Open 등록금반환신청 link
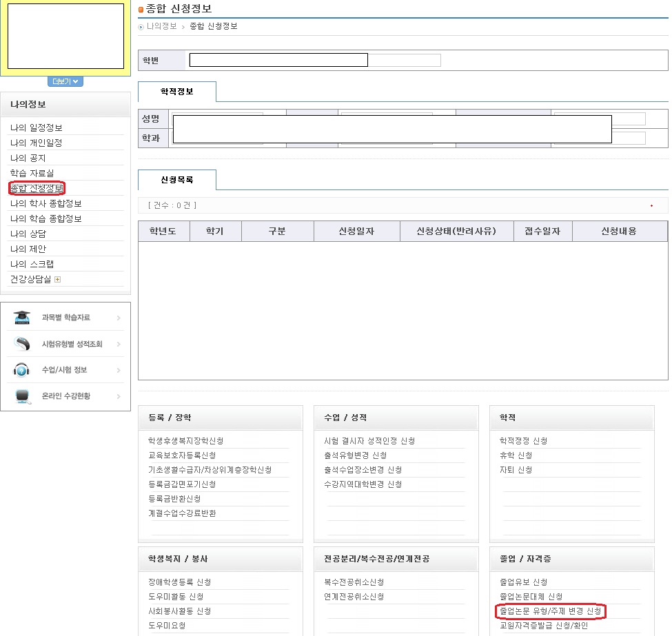The image size is (672, 636). pyautogui.click(x=174, y=498)
